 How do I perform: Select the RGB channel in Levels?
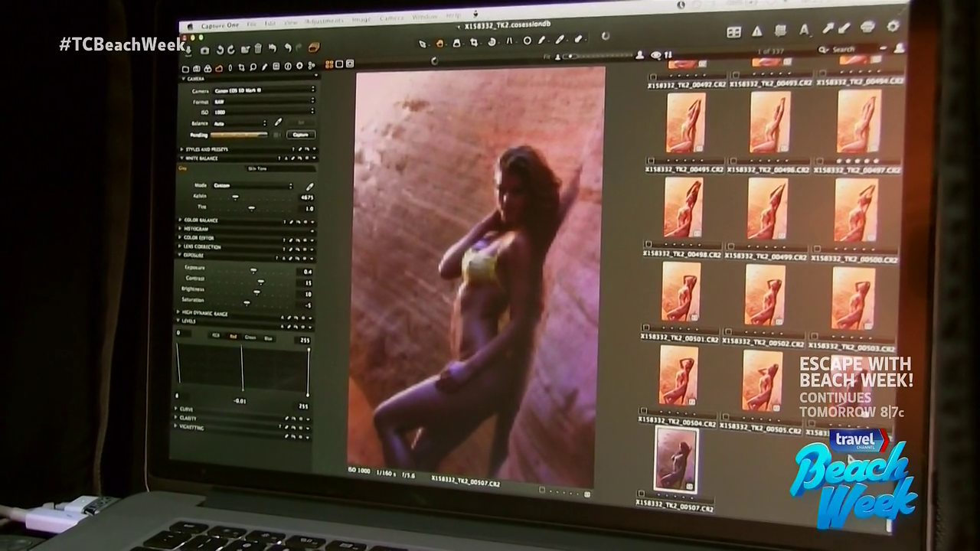216,335
